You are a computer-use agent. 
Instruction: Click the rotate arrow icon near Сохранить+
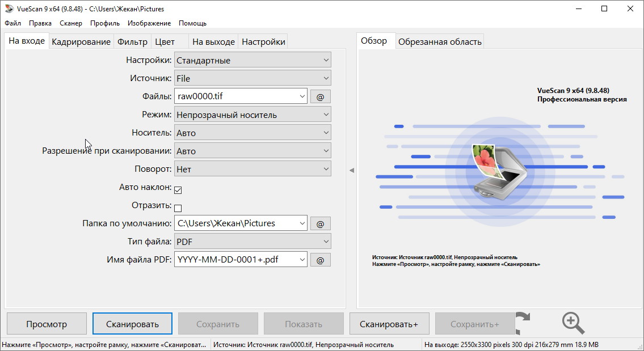pos(523,323)
